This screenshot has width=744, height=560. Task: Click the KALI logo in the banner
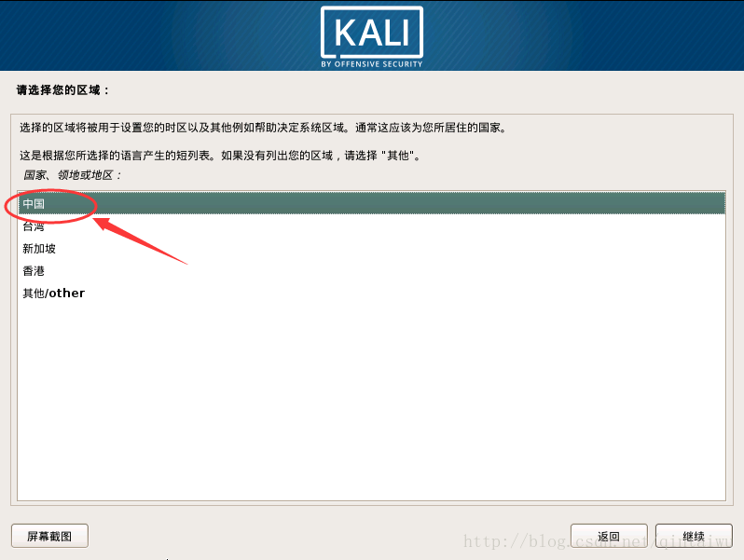372,33
